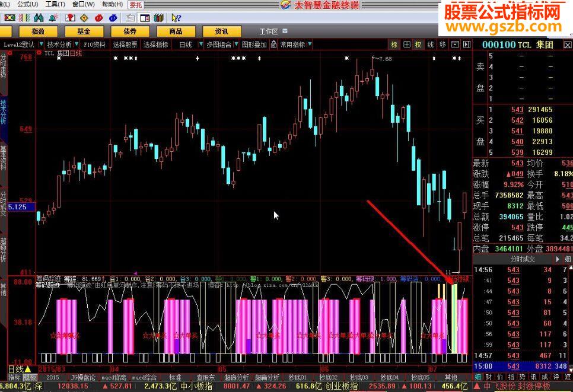Click the diamond-shaped toolbar icon
This screenshot has width=573, height=392.
pos(85,17)
